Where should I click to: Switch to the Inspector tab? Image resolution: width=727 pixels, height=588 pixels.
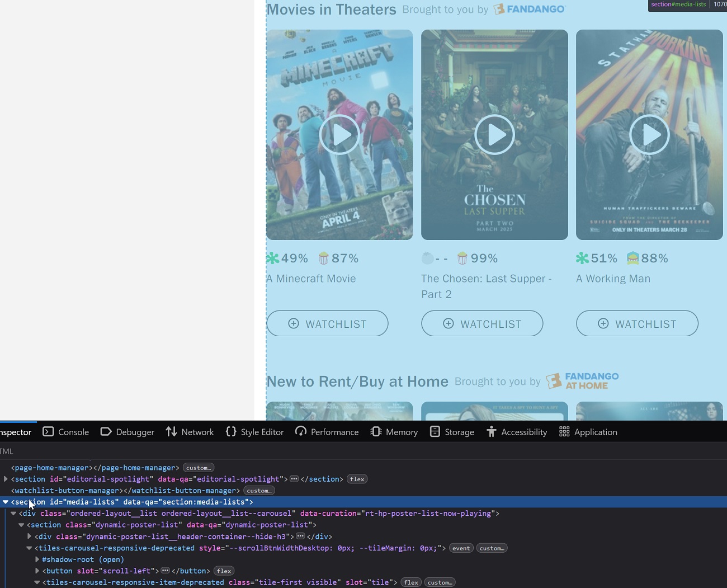[16, 431]
